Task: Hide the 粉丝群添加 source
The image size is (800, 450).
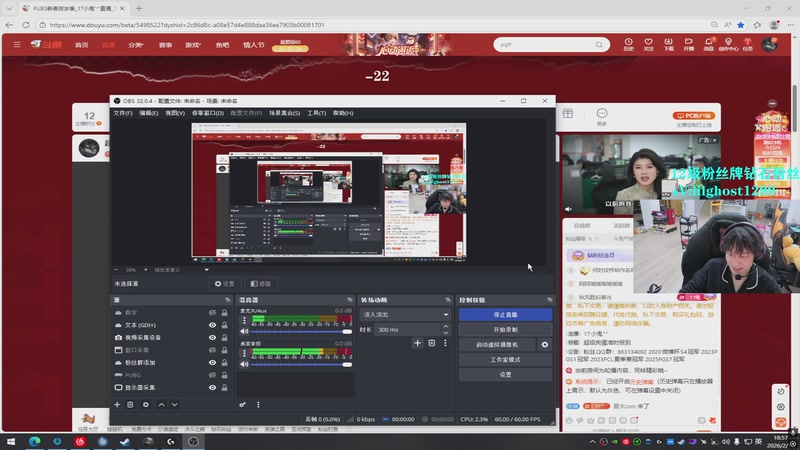Action: click(x=212, y=362)
